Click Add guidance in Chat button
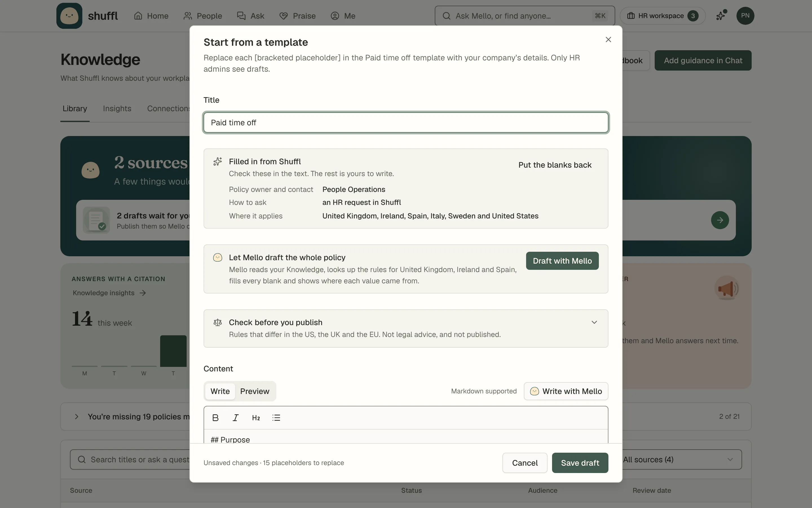812x508 pixels. coord(703,60)
